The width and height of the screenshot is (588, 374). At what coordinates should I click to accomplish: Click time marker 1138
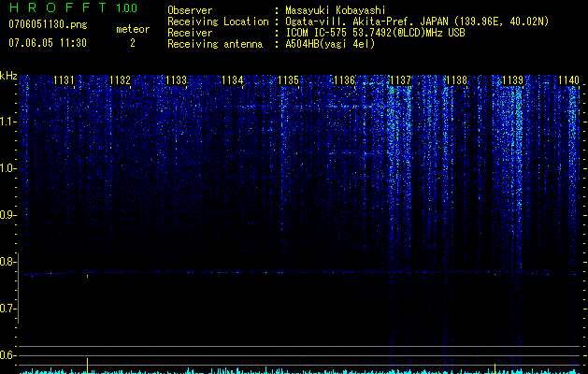[x=456, y=79]
